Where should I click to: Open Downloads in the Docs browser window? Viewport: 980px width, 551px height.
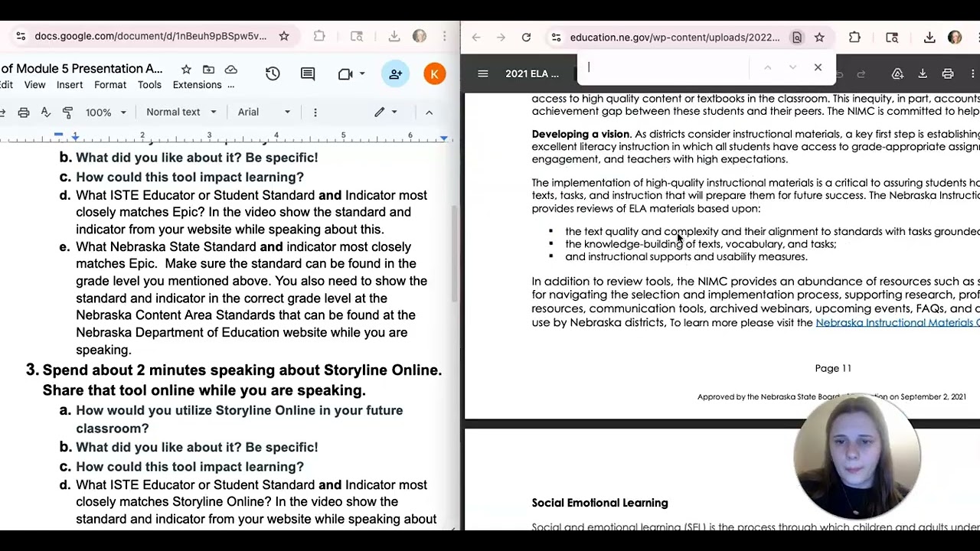(394, 36)
